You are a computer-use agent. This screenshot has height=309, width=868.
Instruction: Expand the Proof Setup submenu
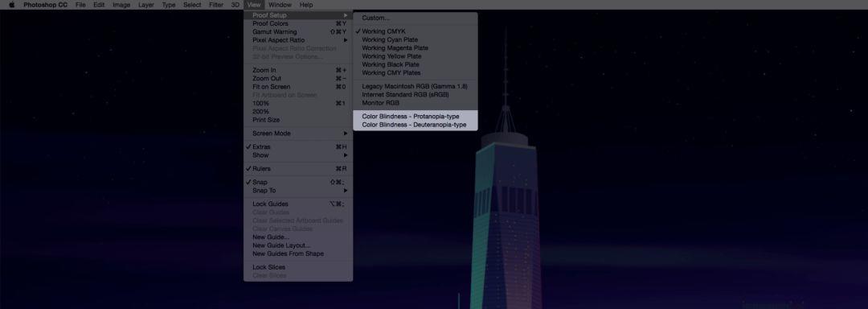[298, 15]
